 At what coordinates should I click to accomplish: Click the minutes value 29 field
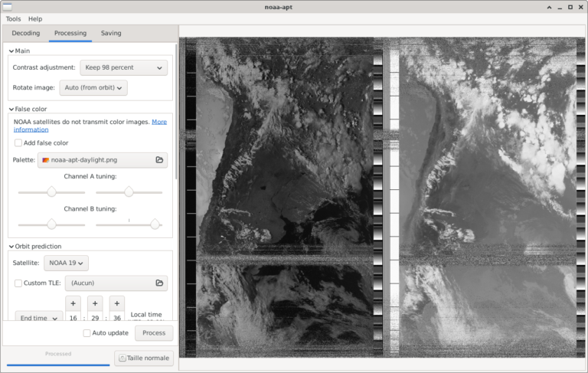point(95,317)
